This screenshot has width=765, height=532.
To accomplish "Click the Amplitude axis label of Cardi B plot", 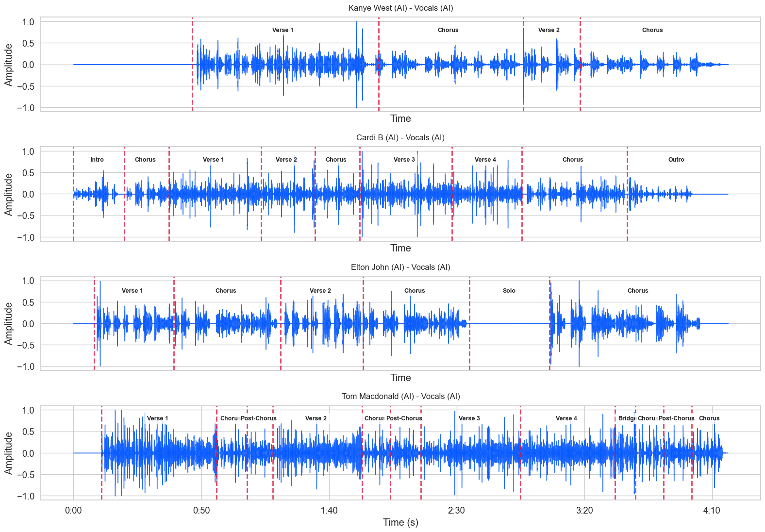I will (x=9, y=194).
